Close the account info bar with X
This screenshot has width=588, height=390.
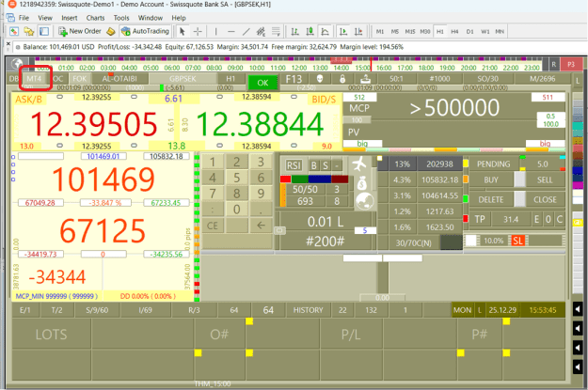click(8, 44)
